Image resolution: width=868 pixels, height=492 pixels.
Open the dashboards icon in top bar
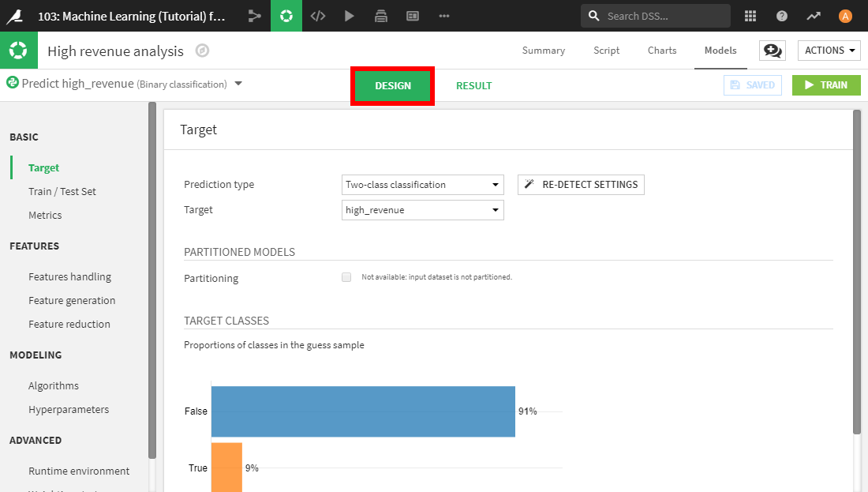(x=413, y=16)
